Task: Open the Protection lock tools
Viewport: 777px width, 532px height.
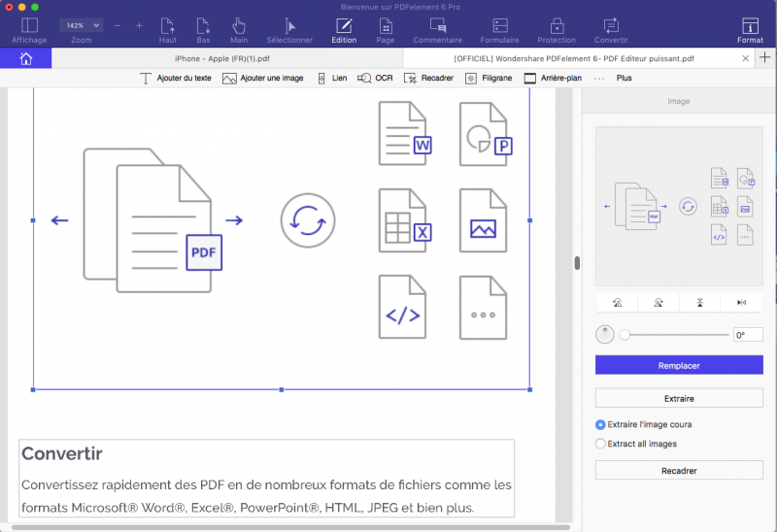Action: 557,29
